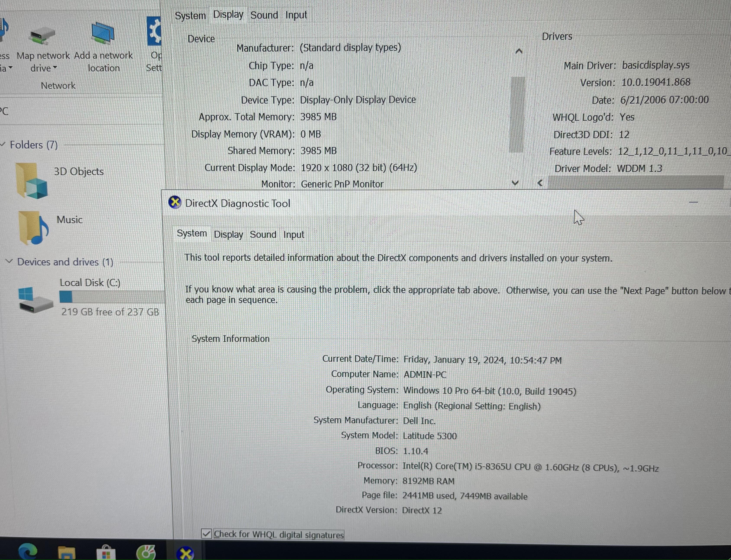Collapse the Devices and drives section
This screenshot has width=731, height=560.
(x=9, y=261)
